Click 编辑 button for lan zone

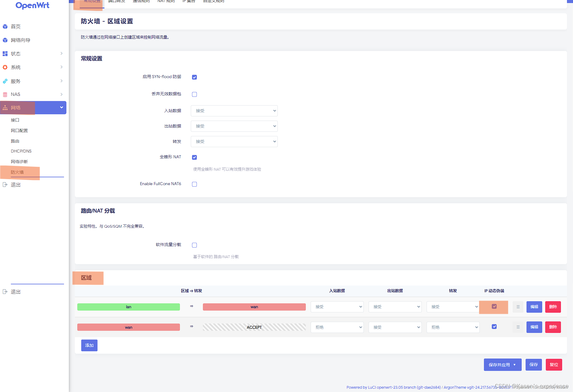click(x=534, y=307)
